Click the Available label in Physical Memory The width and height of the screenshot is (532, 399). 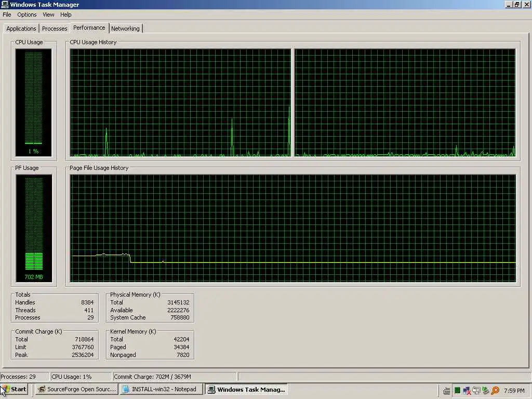point(122,310)
